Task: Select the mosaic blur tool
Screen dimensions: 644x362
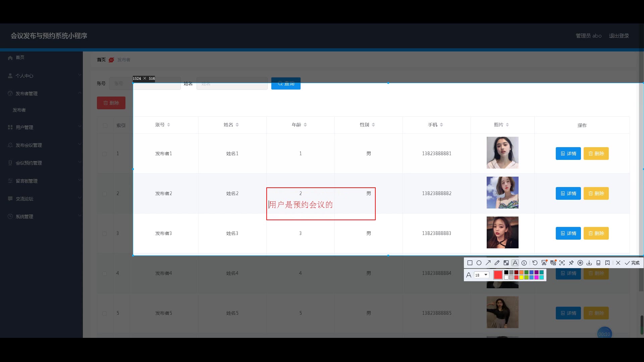Action: [506, 263]
